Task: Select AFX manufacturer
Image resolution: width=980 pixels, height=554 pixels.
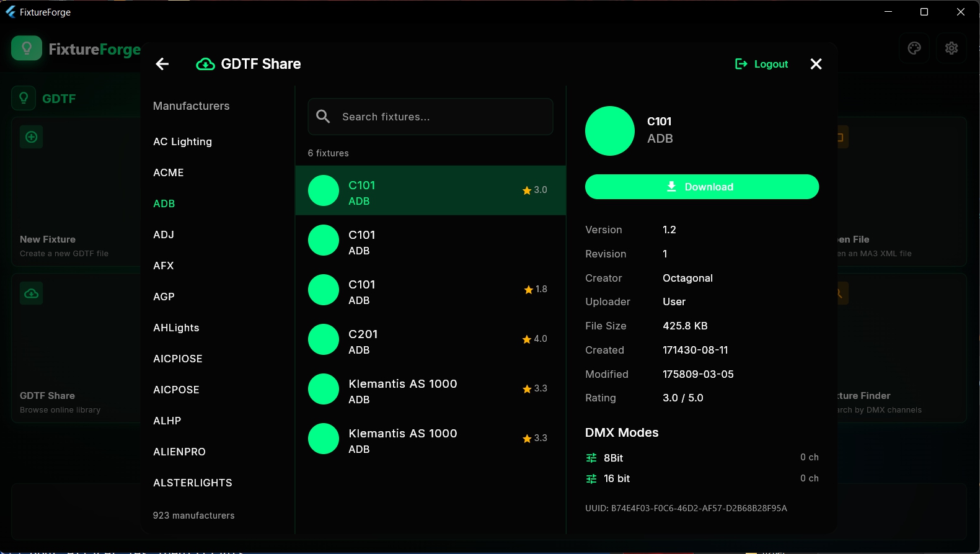Action: [x=164, y=266]
